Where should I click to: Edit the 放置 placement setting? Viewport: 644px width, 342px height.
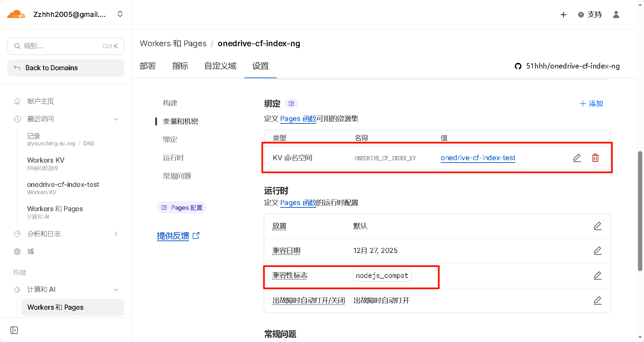[597, 226]
